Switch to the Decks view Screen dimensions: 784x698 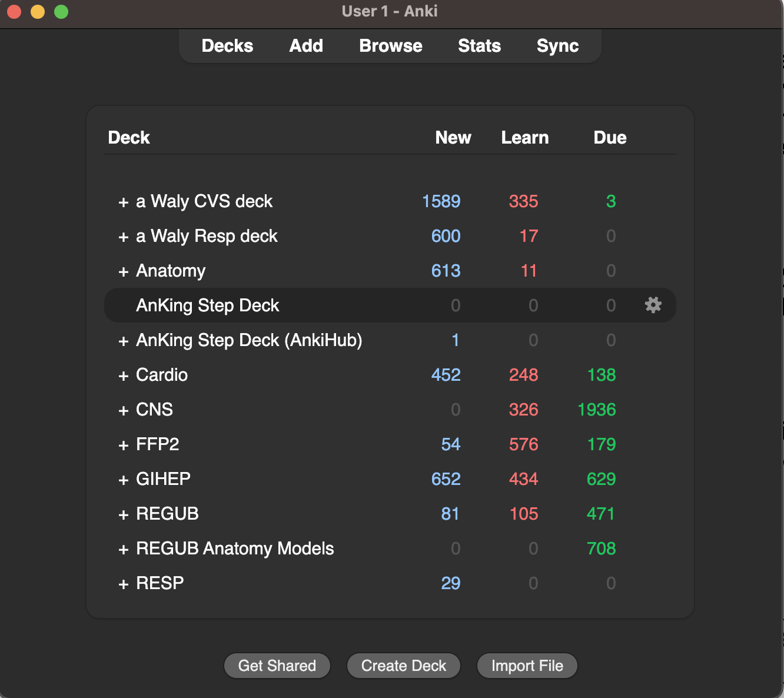(227, 46)
